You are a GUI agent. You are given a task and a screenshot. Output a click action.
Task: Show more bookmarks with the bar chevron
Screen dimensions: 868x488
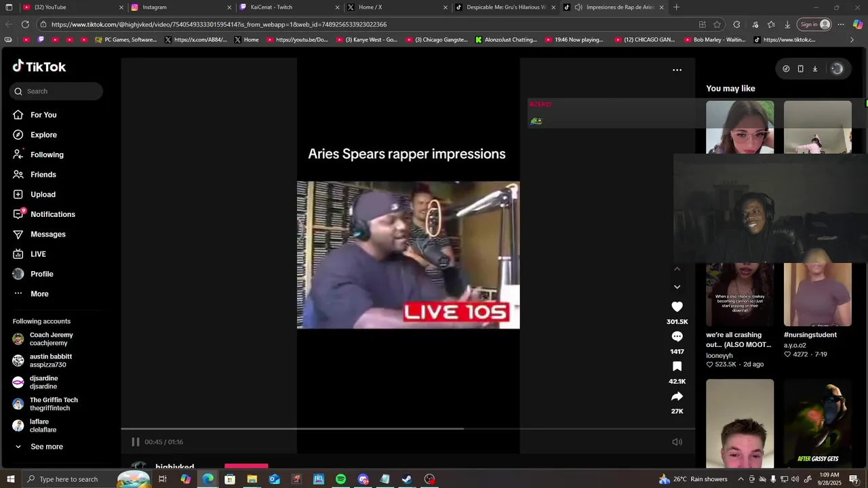coord(852,40)
